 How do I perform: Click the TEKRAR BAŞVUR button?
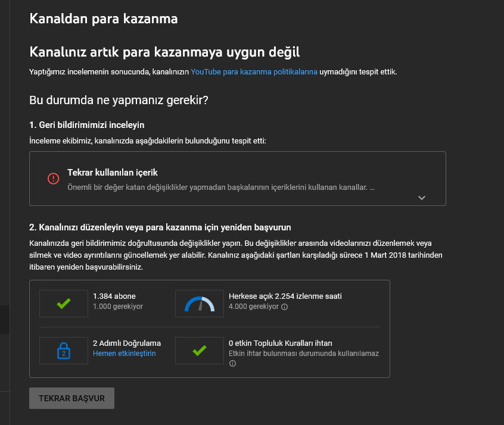coord(71,398)
